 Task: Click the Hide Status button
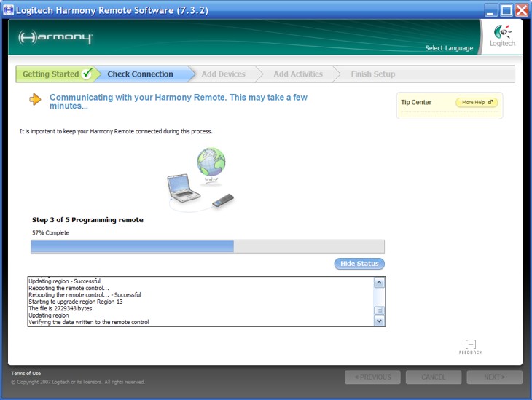coord(359,264)
